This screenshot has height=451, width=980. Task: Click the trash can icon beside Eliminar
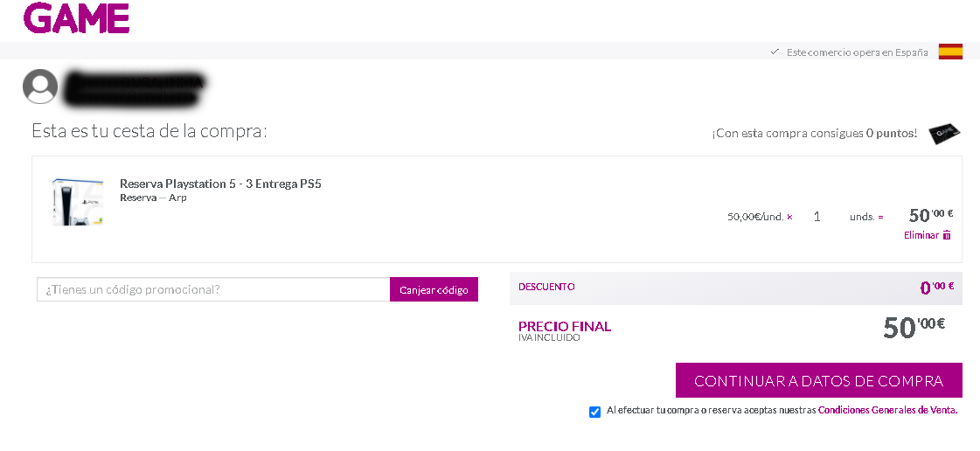[947, 235]
